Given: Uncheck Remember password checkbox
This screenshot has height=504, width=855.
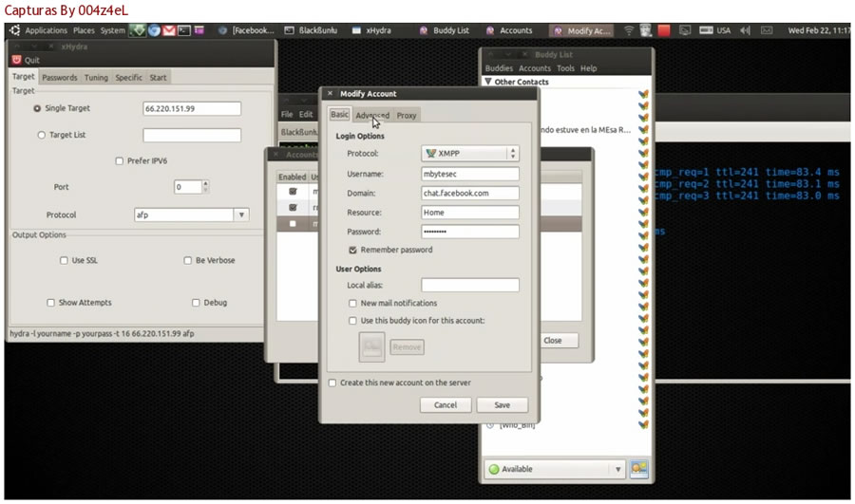Looking at the screenshot, I should click(352, 250).
